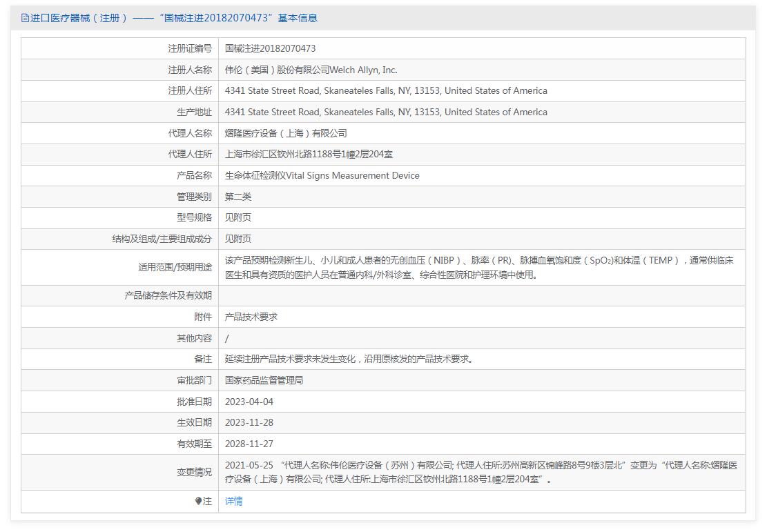Click the 生效日期 label

click(x=194, y=423)
